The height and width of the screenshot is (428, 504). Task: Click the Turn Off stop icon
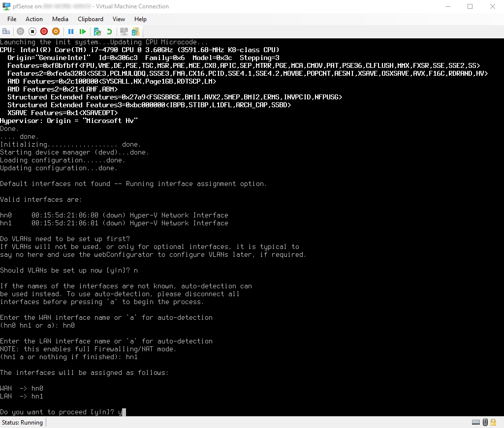(x=32, y=31)
